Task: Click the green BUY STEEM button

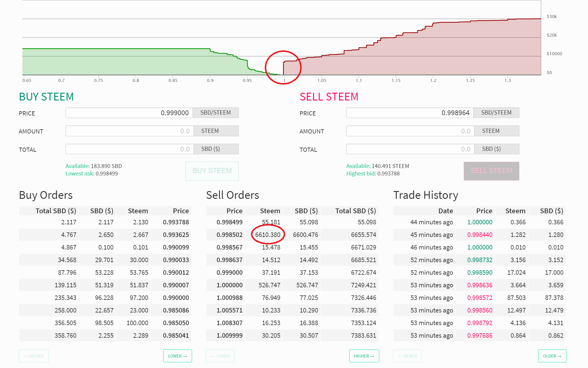Action: [212, 171]
